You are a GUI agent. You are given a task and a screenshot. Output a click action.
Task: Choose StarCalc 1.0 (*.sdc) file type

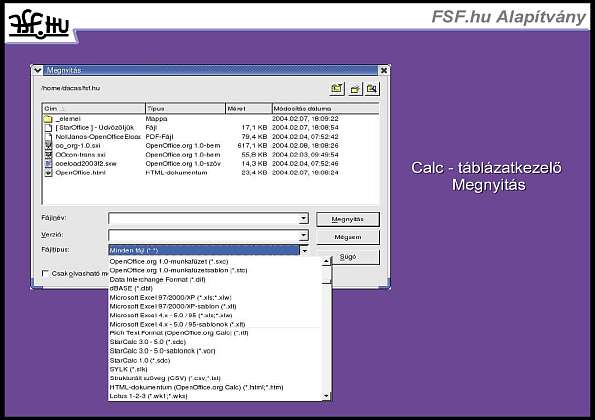pyautogui.click(x=140, y=360)
